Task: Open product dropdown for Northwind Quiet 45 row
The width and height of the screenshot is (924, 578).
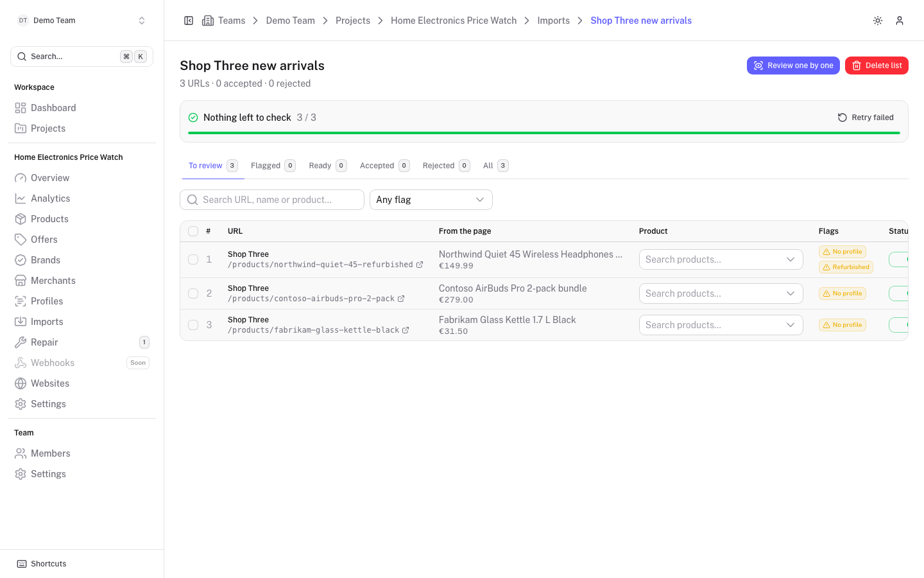Action: (x=721, y=259)
